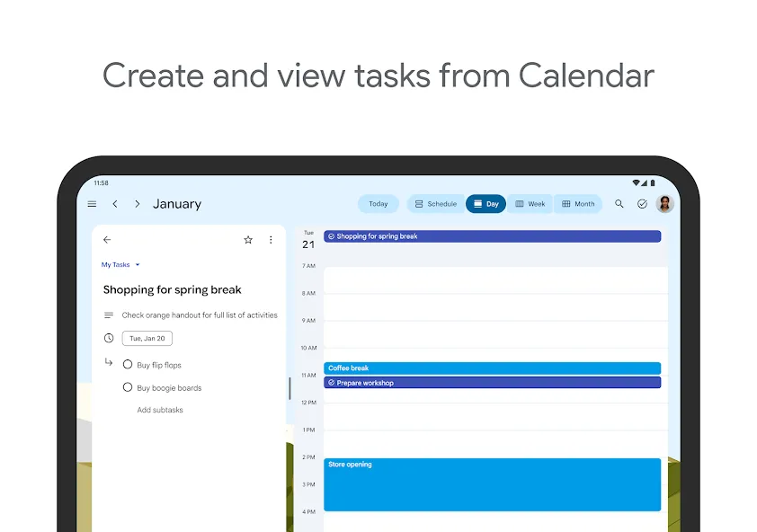Switch to Week view
Image resolution: width=757 pixels, height=532 pixels.
tap(530, 204)
